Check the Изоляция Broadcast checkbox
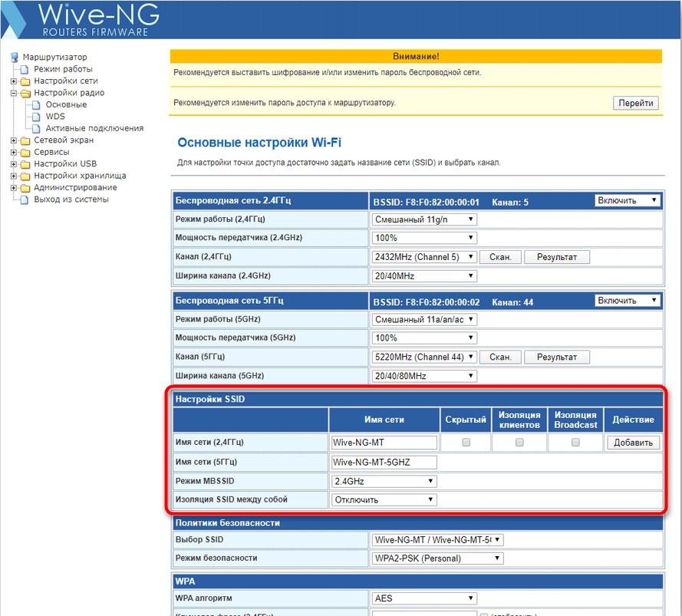The height and width of the screenshot is (616, 682). pyautogui.click(x=575, y=443)
